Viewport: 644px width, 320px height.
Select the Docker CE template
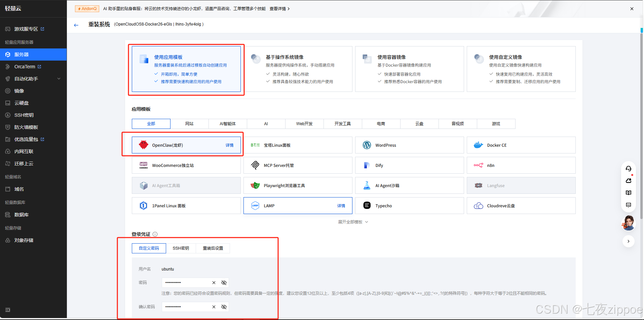(x=521, y=145)
